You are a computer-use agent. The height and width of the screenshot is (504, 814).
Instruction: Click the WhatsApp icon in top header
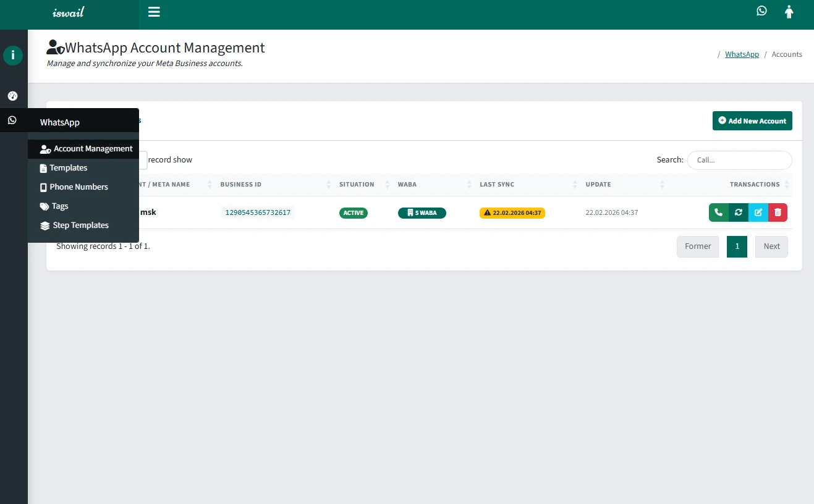761,10
